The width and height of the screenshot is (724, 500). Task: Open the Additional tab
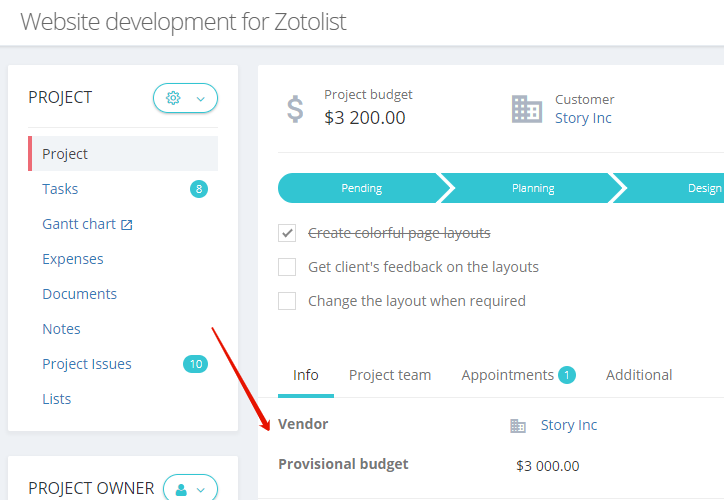pyautogui.click(x=639, y=375)
